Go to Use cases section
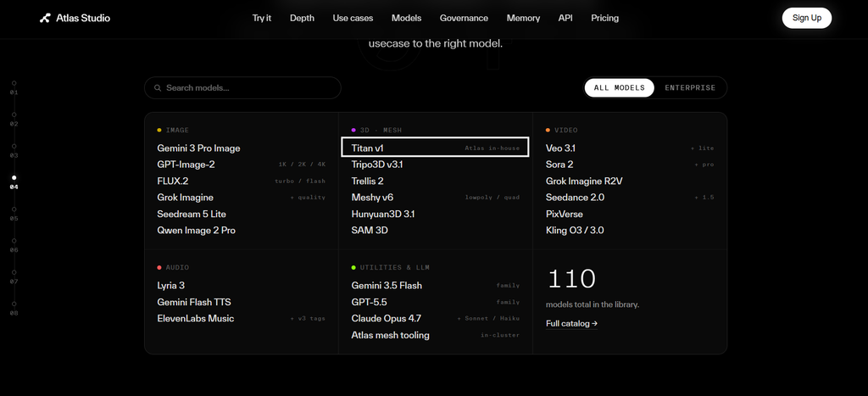The height and width of the screenshot is (396, 868). tap(353, 18)
